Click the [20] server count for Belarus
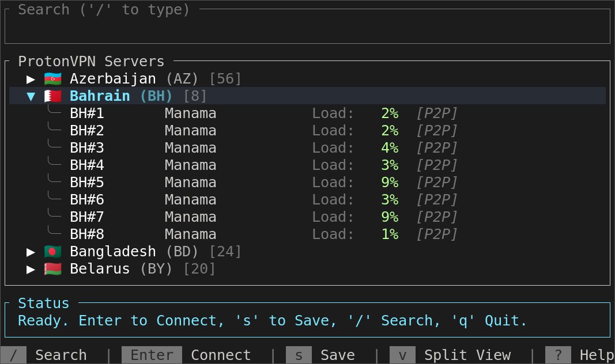Viewport: 615px width, 364px height. (x=199, y=269)
